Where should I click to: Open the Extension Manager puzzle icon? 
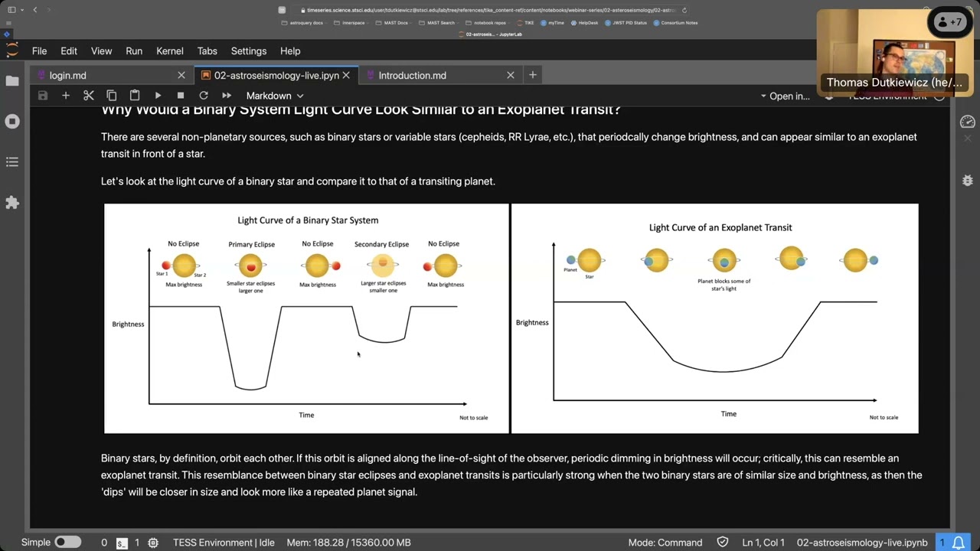coord(12,203)
